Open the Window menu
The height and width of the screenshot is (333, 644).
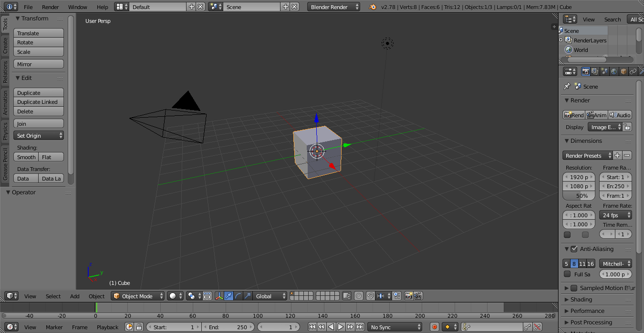click(78, 7)
